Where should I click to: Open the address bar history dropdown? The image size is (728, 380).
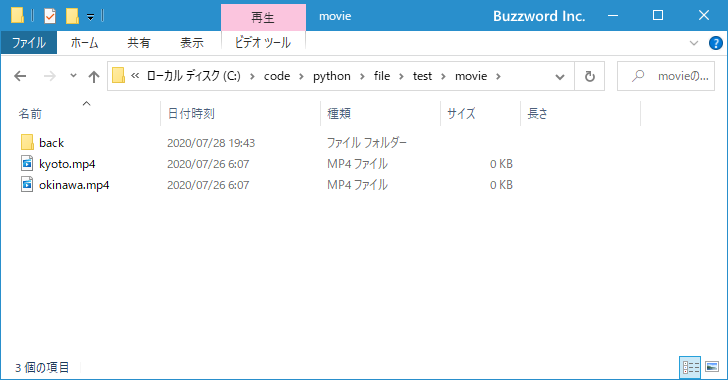coord(560,77)
